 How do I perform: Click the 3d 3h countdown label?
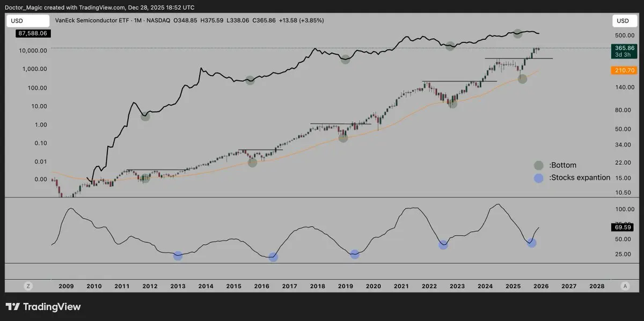[x=624, y=55]
